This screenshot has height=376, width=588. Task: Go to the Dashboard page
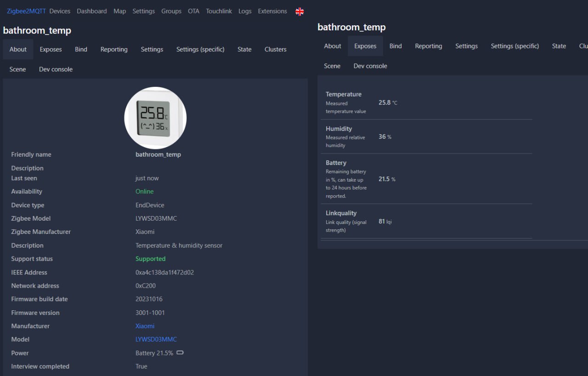(92, 11)
